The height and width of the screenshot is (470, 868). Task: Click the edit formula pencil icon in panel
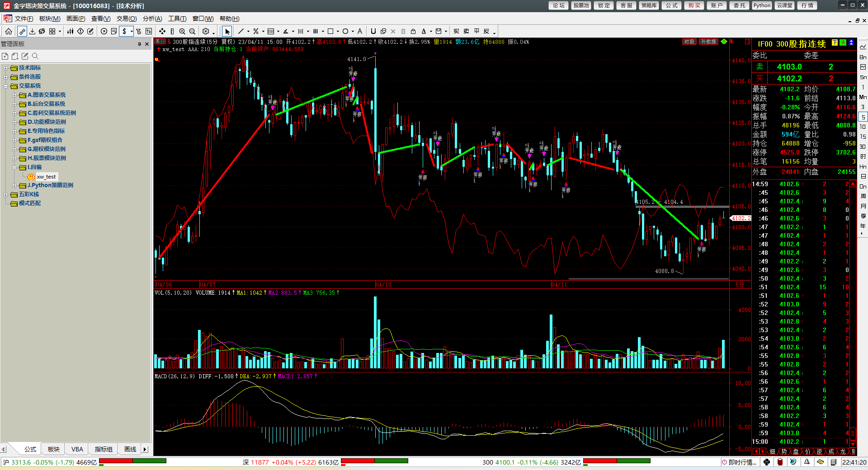[25, 56]
